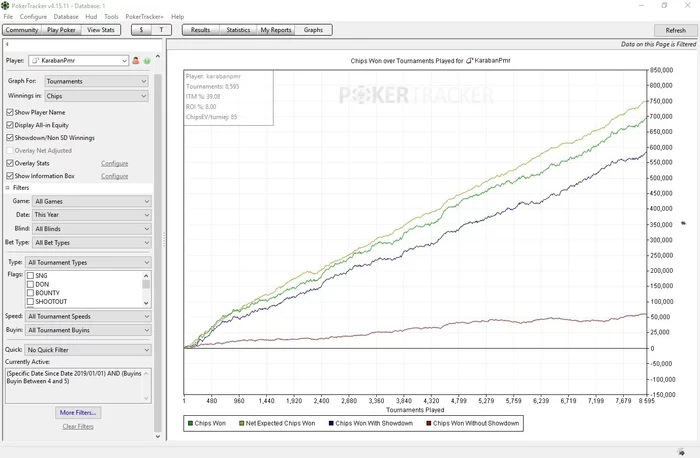The height and width of the screenshot is (458, 700).
Task: Open the Bet Type dropdown
Action: (x=92, y=242)
